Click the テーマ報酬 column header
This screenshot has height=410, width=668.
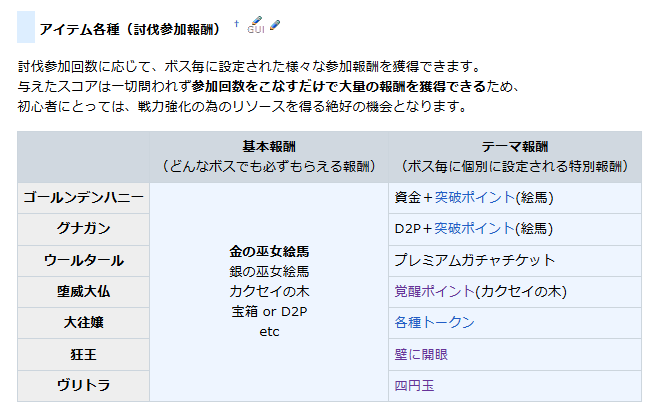514,146
